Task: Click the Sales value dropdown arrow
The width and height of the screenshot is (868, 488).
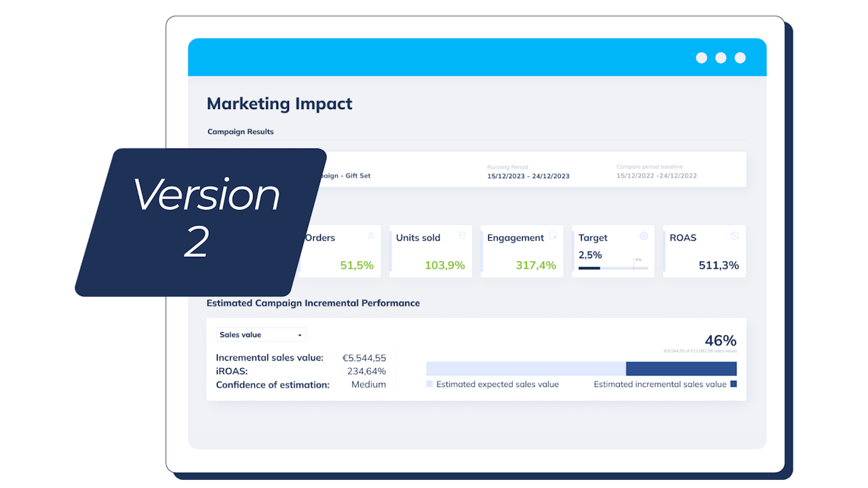Action: click(x=300, y=335)
